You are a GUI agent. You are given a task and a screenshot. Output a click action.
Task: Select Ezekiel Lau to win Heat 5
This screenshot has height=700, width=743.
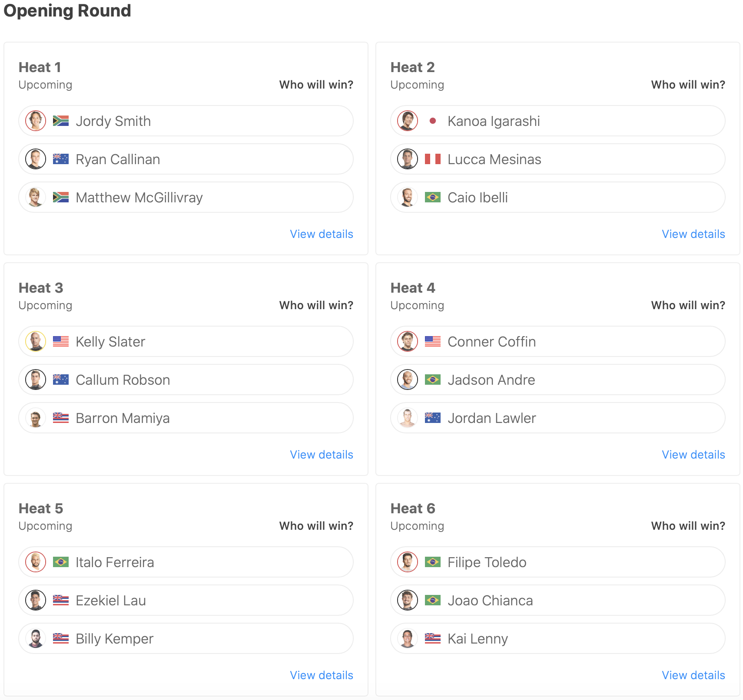point(186,600)
